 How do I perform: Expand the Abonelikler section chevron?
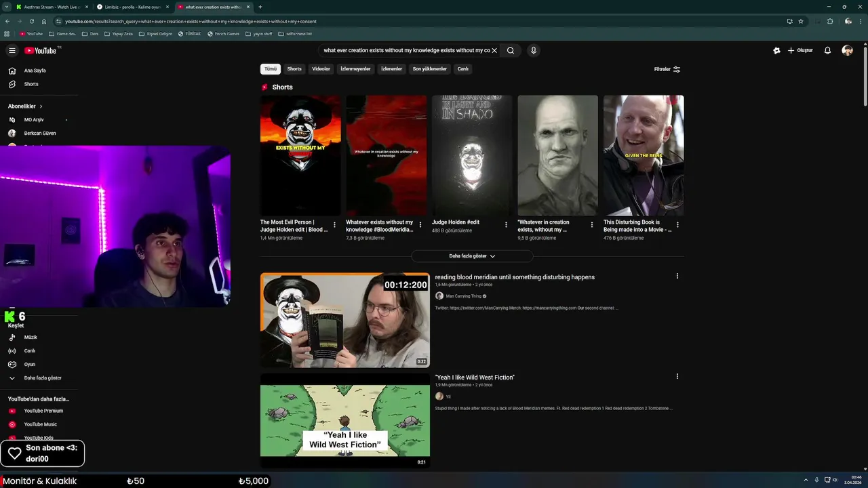pyautogui.click(x=41, y=106)
